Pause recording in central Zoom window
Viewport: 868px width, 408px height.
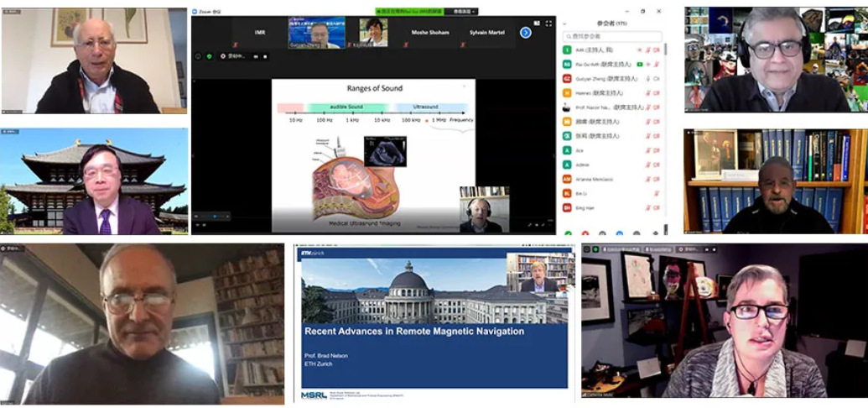tap(256, 56)
